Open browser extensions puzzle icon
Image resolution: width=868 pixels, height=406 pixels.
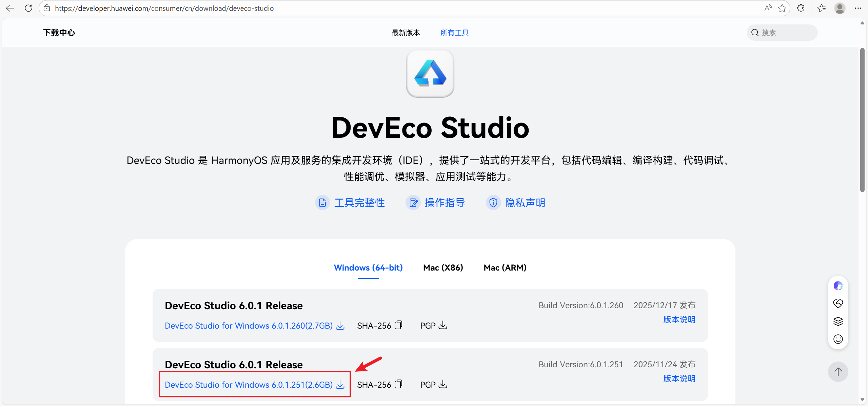point(801,8)
